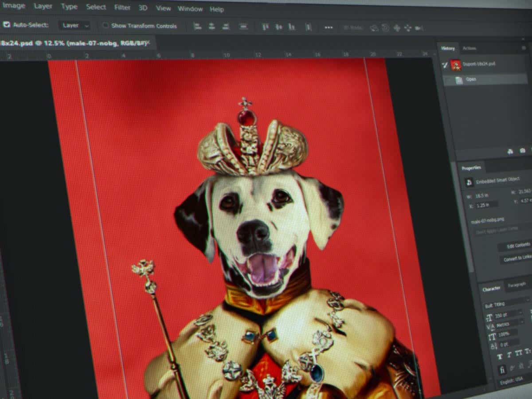Toggle Show Transform Controls checkbox

click(106, 25)
